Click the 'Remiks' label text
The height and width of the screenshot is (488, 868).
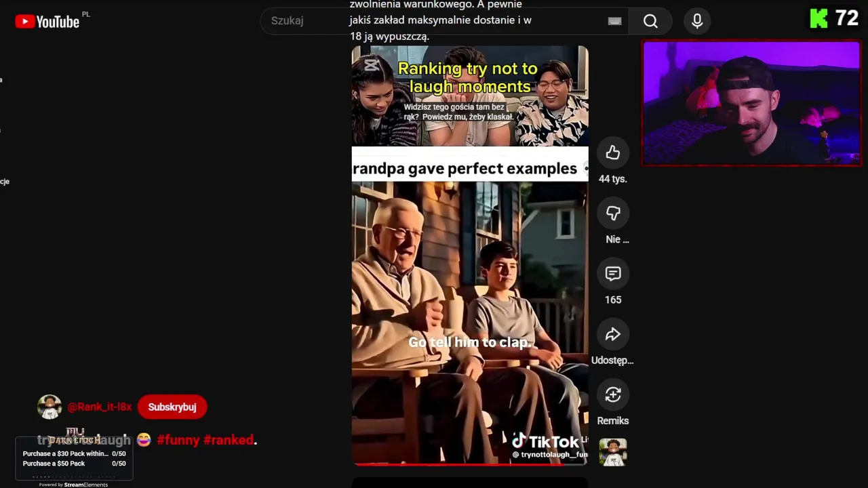point(613,421)
